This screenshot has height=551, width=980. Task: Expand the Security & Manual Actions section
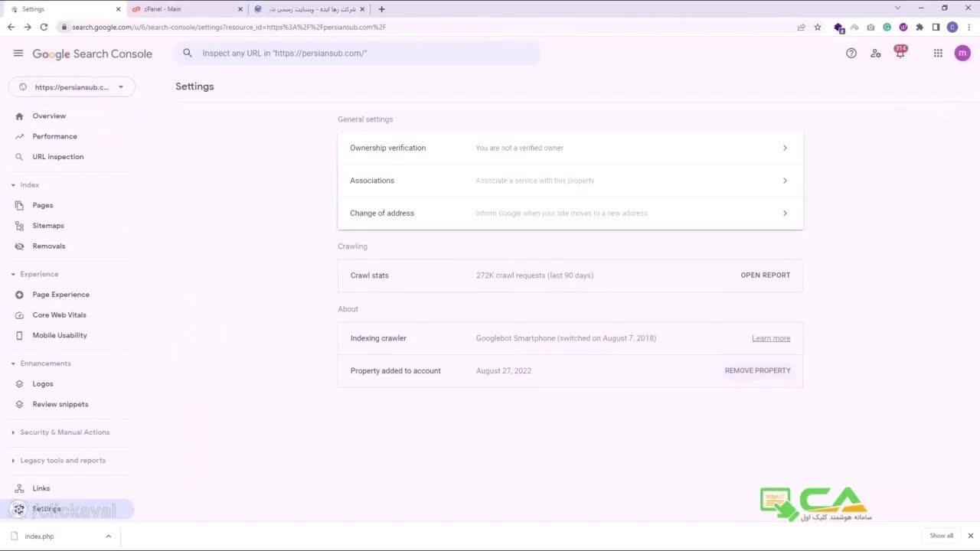pos(13,432)
